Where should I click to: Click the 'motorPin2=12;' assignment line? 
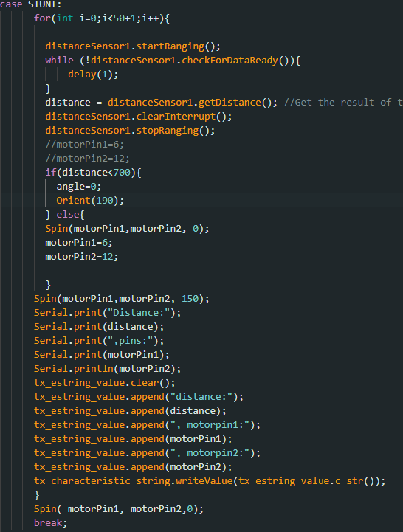(x=82, y=257)
